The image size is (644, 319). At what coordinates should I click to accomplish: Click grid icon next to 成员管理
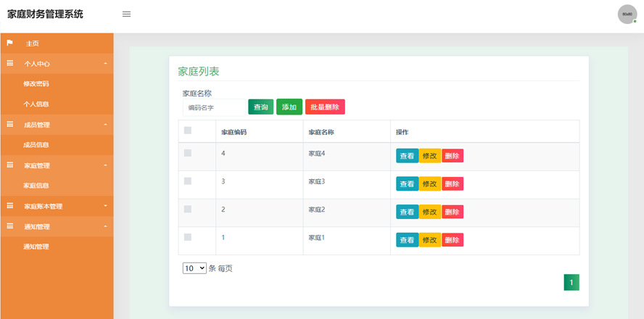pyautogui.click(x=10, y=125)
